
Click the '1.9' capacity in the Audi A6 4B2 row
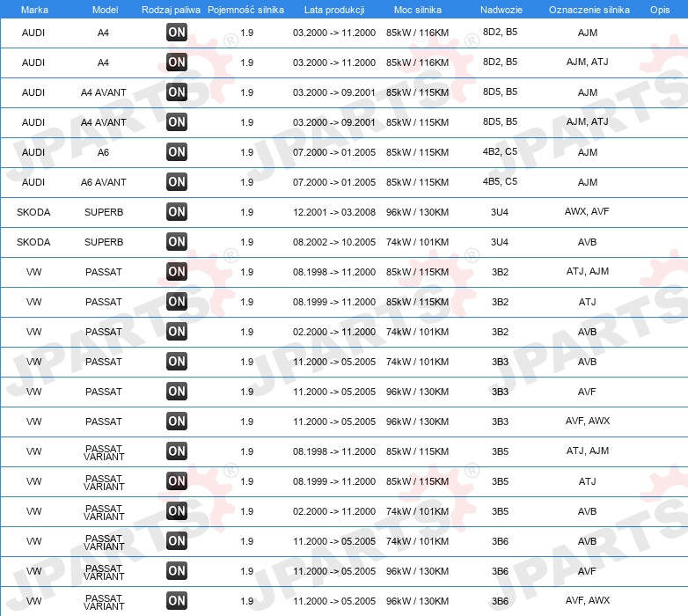coord(247,152)
